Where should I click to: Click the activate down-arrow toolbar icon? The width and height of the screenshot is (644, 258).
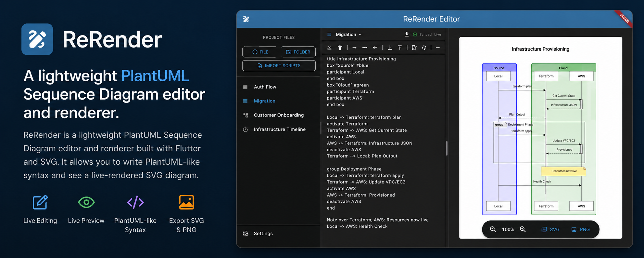tap(390, 48)
